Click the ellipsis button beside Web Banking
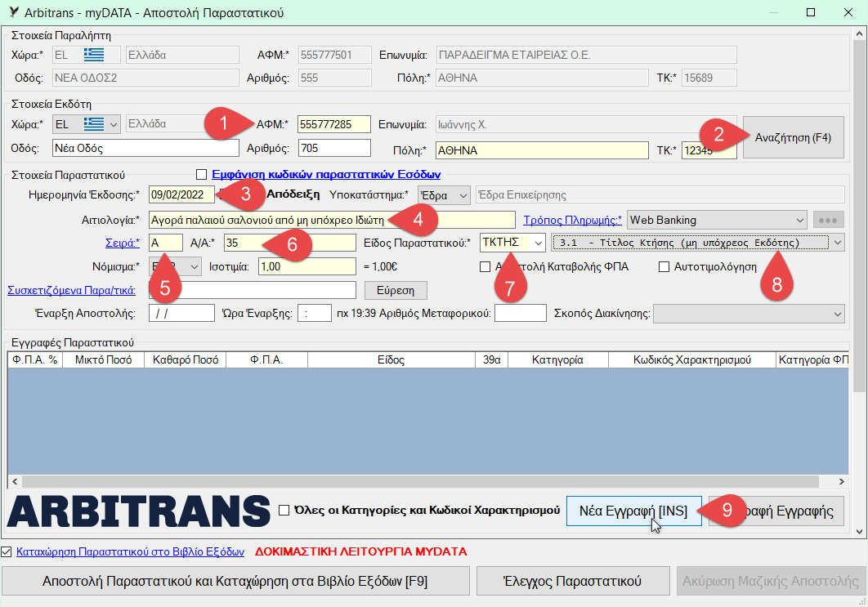Screen dimensions: 868x607 828,221
